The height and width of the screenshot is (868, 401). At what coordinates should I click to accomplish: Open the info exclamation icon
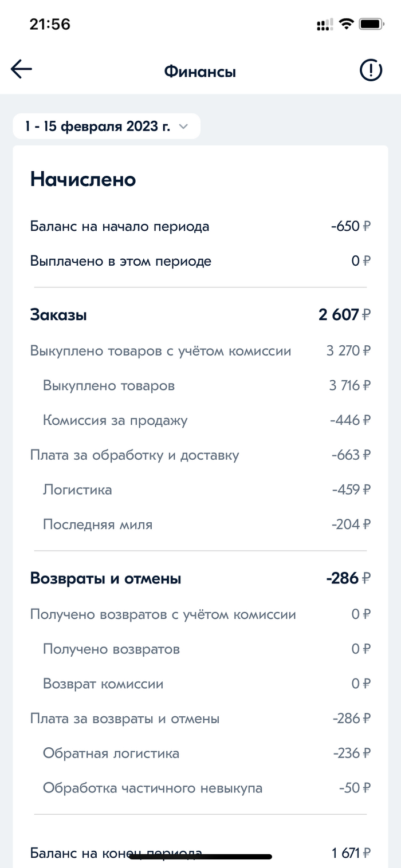tap(371, 70)
